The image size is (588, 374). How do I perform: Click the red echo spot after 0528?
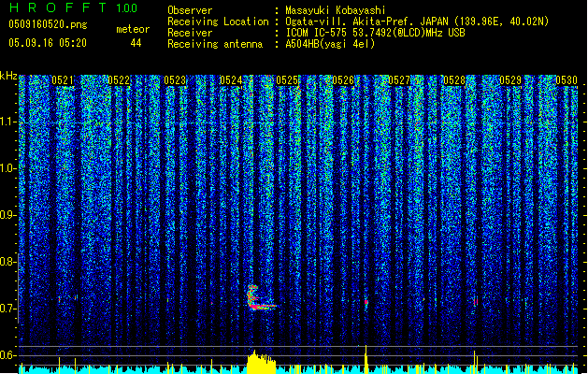[476, 302]
